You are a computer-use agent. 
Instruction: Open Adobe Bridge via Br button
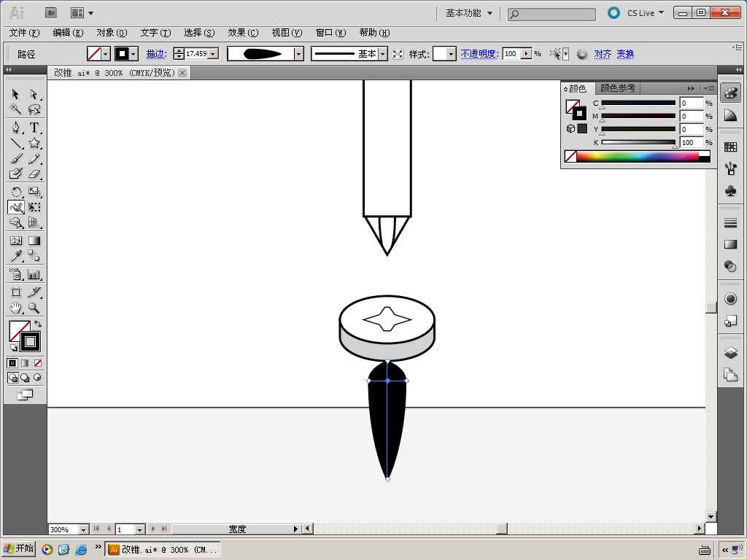pos(51,13)
